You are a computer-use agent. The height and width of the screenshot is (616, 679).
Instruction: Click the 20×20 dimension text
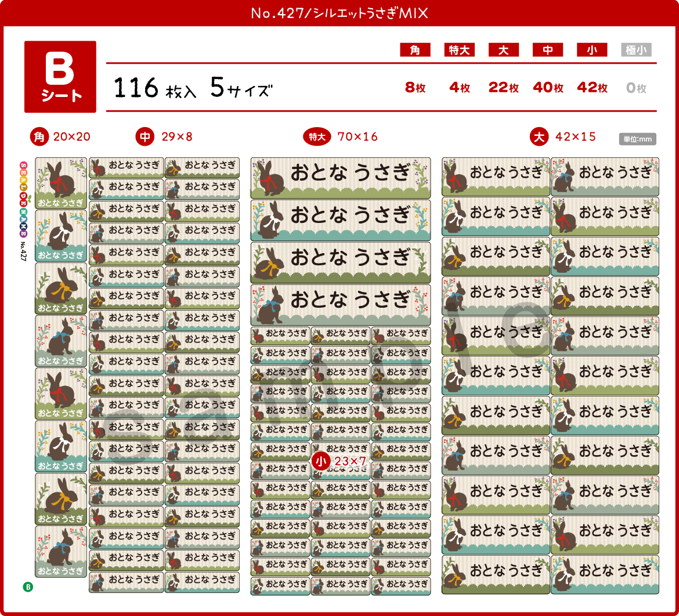point(72,137)
